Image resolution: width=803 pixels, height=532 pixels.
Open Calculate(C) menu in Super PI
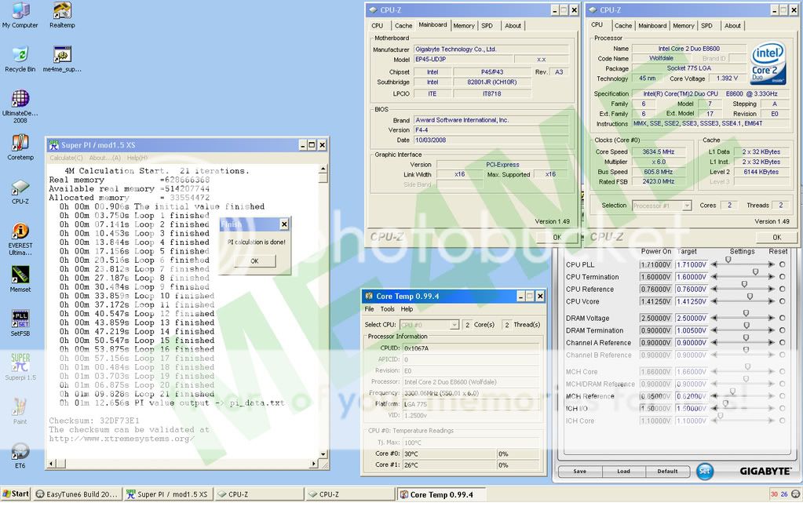(x=66, y=158)
